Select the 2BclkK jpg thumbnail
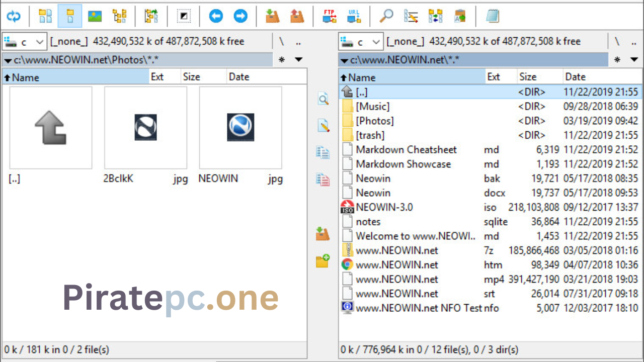The width and height of the screenshot is (644, 362). point(145,128)
